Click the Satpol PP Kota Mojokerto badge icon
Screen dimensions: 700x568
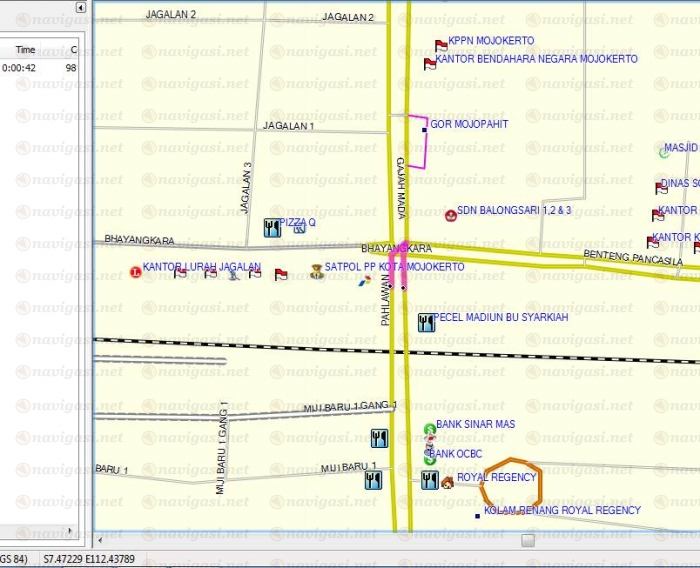coord(316,268)
